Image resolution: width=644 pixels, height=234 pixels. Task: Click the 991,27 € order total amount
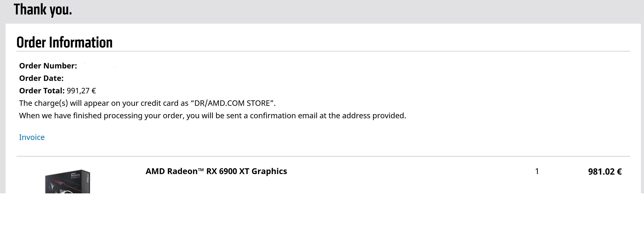81,91
